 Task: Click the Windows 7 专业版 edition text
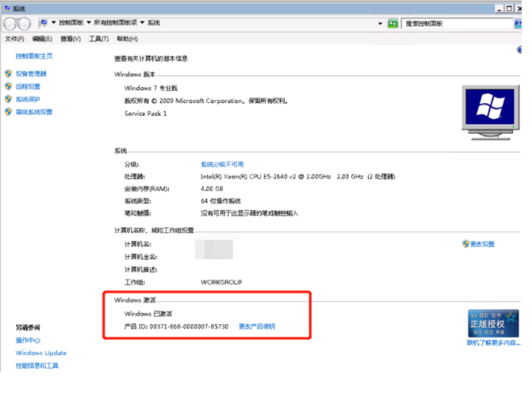click(x=151, y=88)
